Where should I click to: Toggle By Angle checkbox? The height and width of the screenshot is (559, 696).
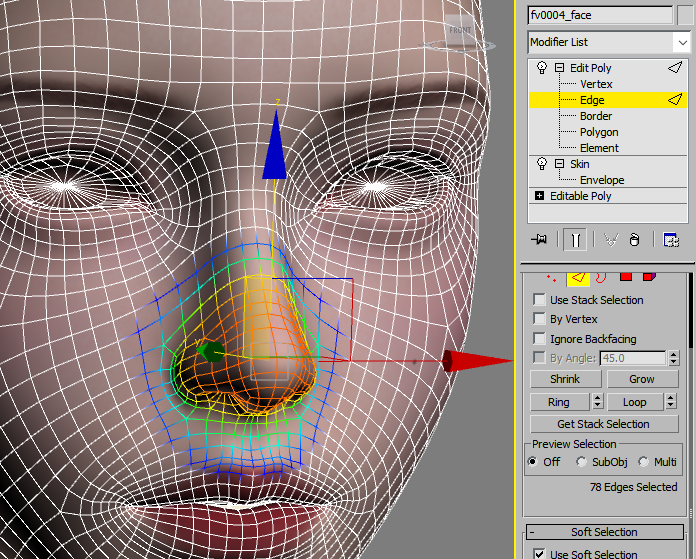[539, 357]
